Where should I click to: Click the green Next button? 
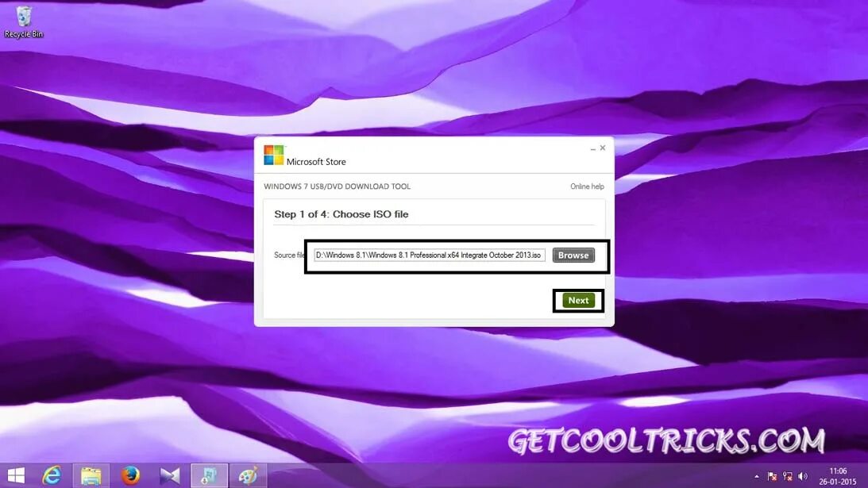coord(578,301)
